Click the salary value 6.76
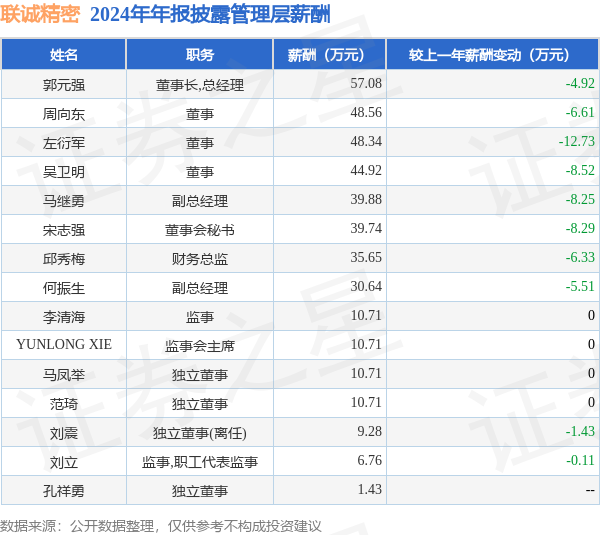 369,461
